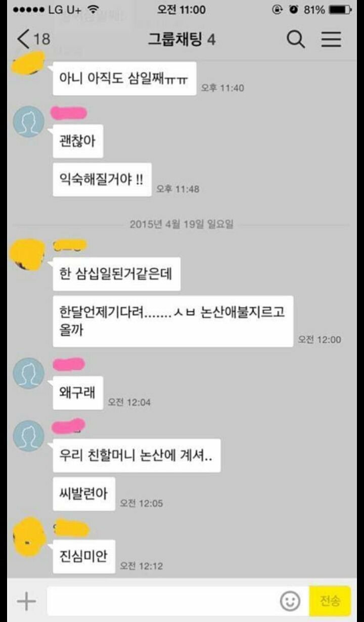
Task: Open the chat search magnifier icon
Action: pos(296,39)
